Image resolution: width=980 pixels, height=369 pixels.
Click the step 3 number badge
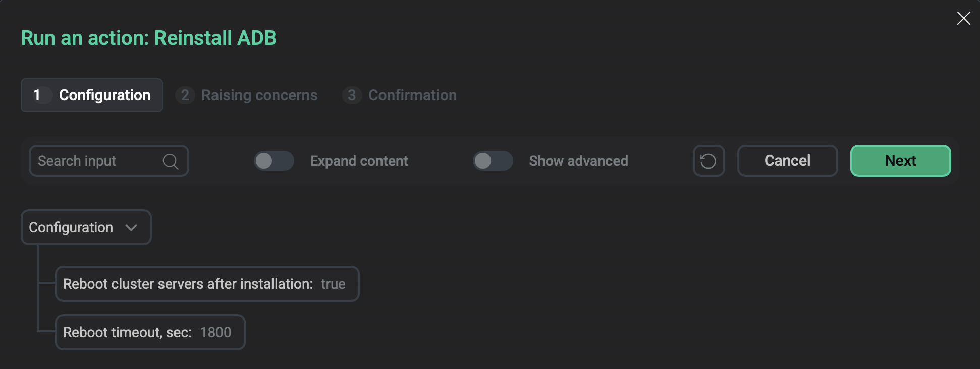[x=352, y=95]
